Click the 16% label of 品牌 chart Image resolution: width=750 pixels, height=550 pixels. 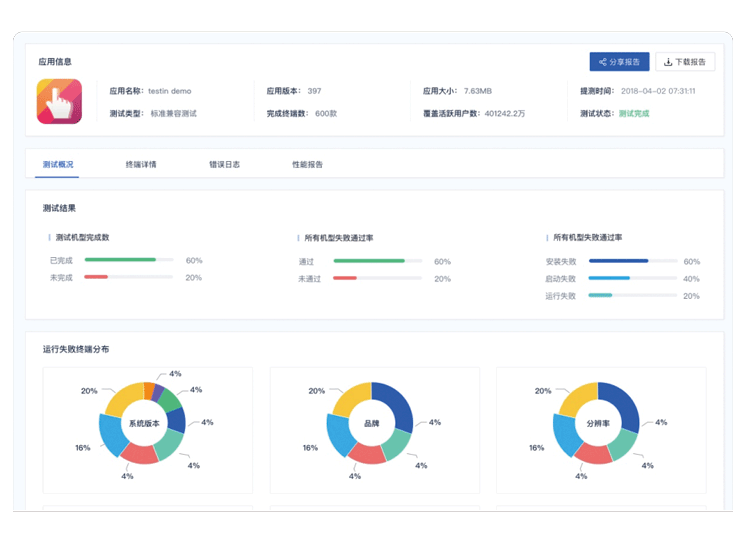pyautogui.click(x=310, y=448)
